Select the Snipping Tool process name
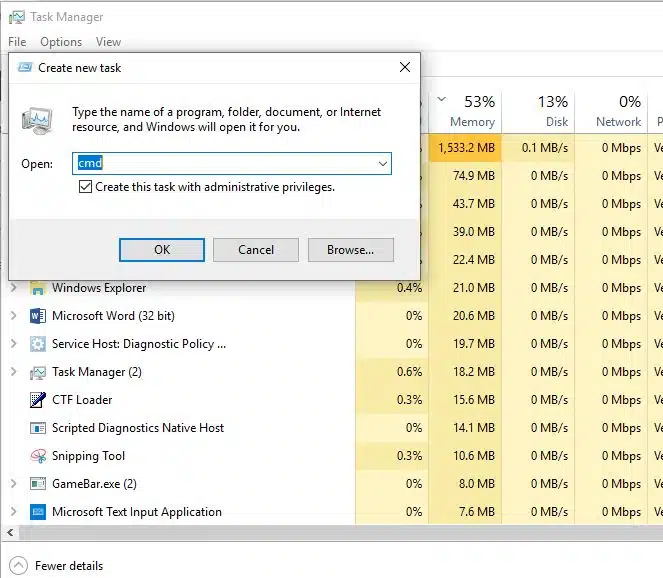Viewport: 663px width, 578px height. 88,456
